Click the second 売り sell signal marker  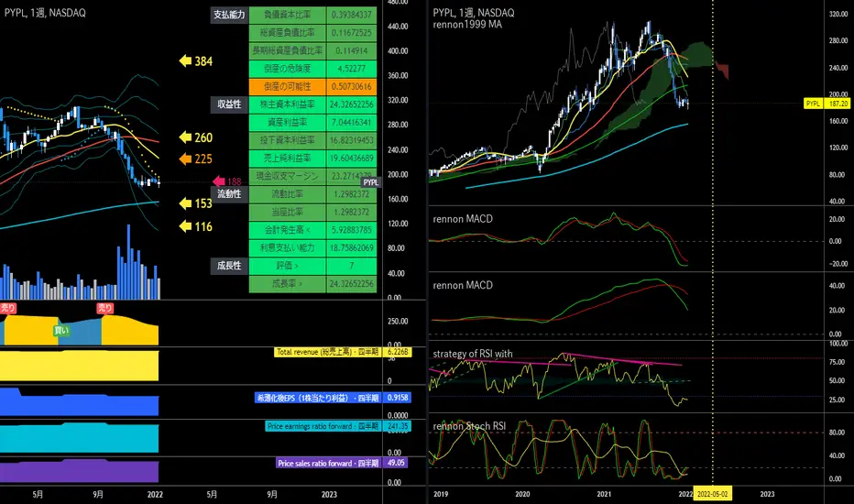[x=105, y=308]
